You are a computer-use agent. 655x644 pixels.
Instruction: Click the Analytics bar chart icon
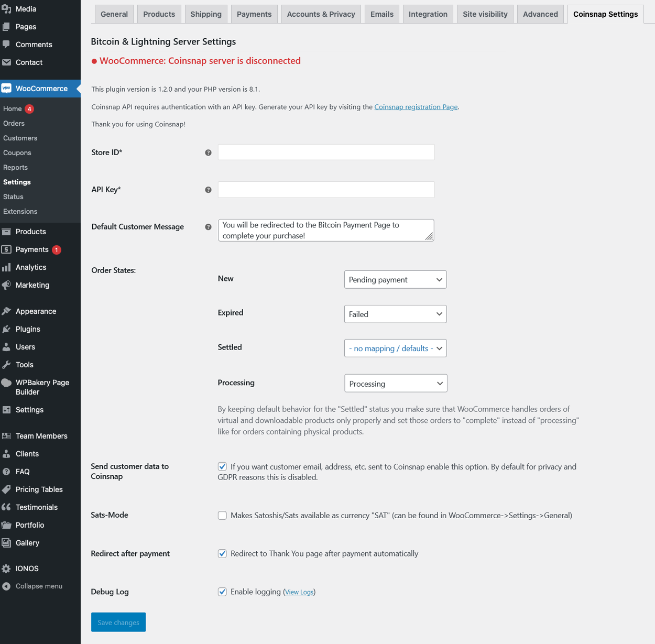point(6,267)
